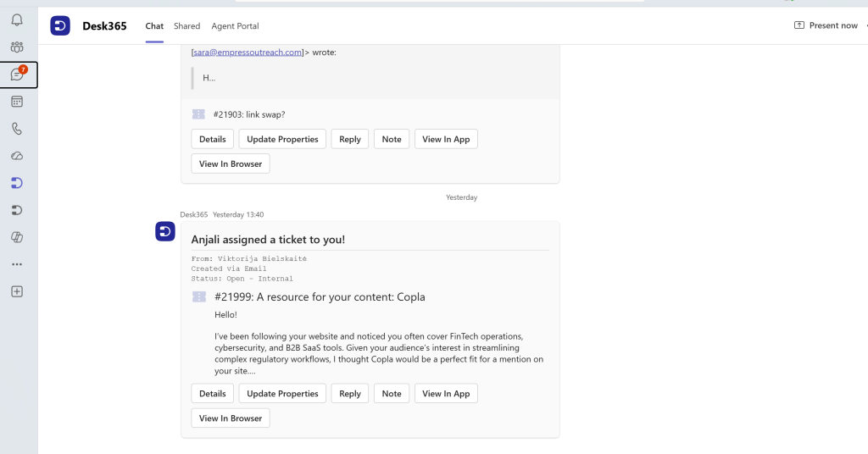Click the 'Desk365 Yesterday 13:40' message timestamp
The image size is (868, 454).
tap(222, 214)
